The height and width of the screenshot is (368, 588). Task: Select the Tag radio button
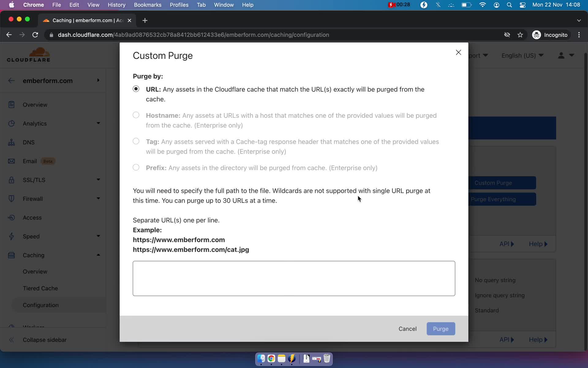(x=136, y=141)
